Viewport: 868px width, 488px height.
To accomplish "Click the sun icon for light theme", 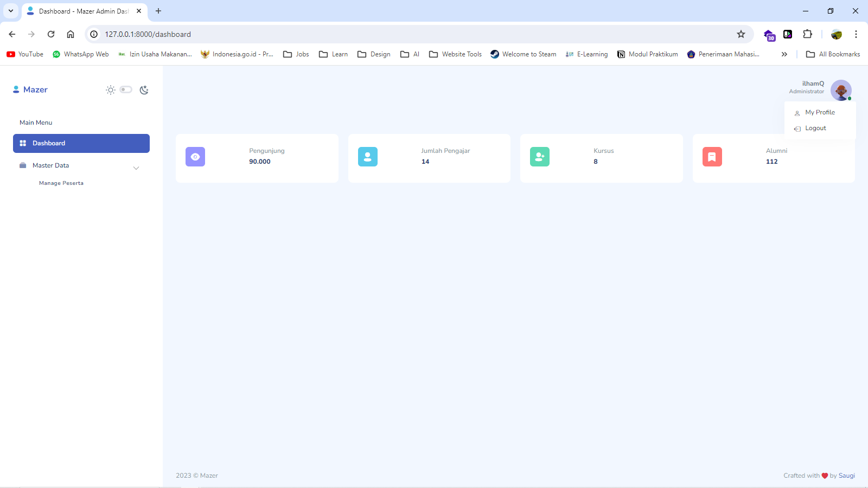I will click(111, 90).
